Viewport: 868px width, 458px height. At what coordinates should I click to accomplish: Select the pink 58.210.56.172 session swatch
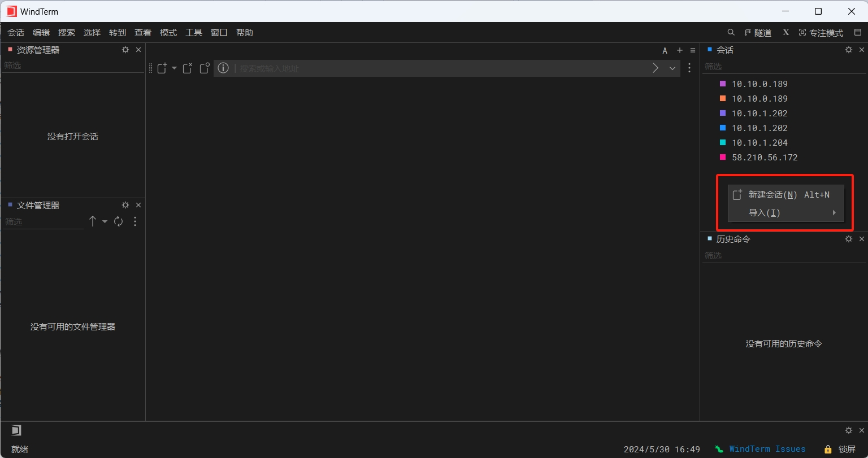(722, 158)
